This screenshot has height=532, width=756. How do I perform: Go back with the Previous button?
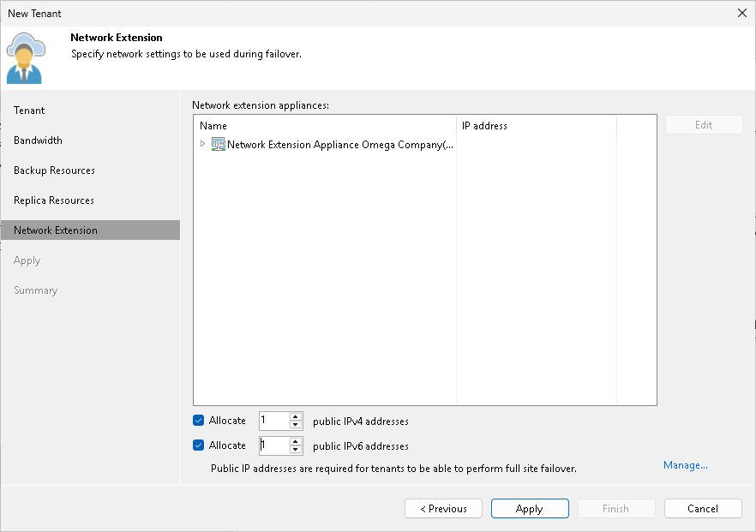pyautogui.click(x=443, y=508)
